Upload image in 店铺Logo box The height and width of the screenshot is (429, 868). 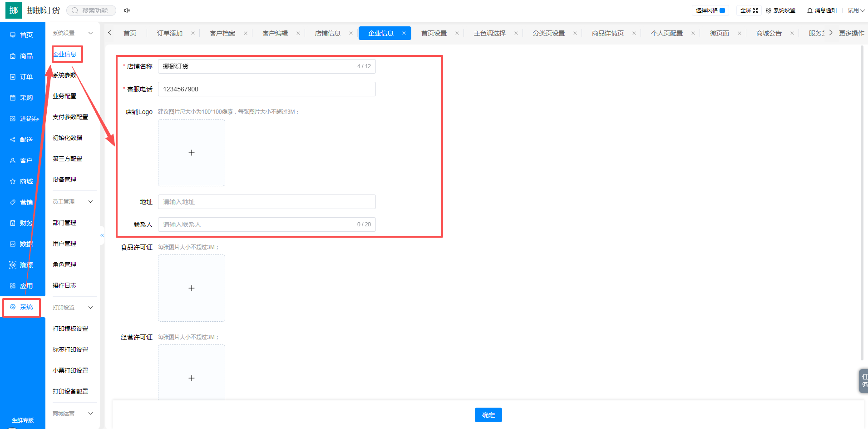(192, 153)
